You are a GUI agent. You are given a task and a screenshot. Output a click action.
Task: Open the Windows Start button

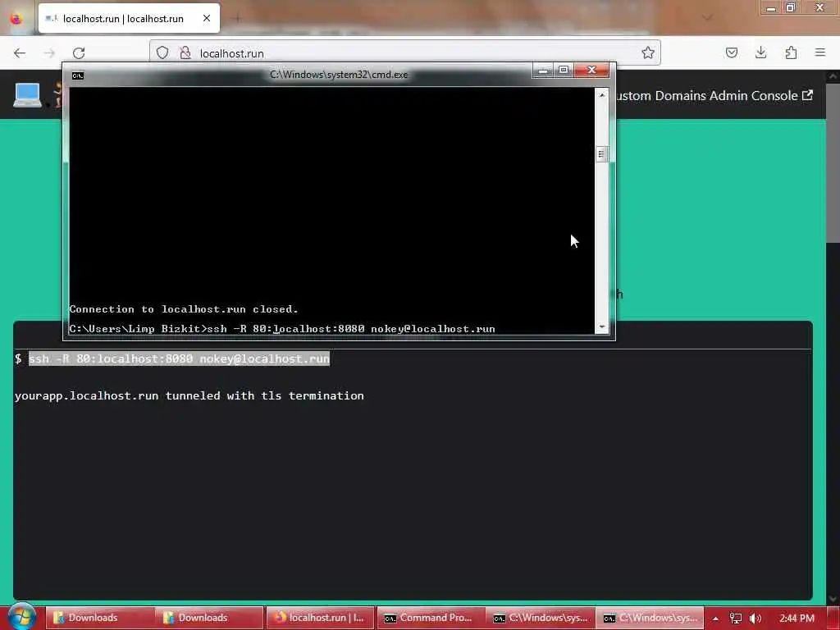point(22,617)
